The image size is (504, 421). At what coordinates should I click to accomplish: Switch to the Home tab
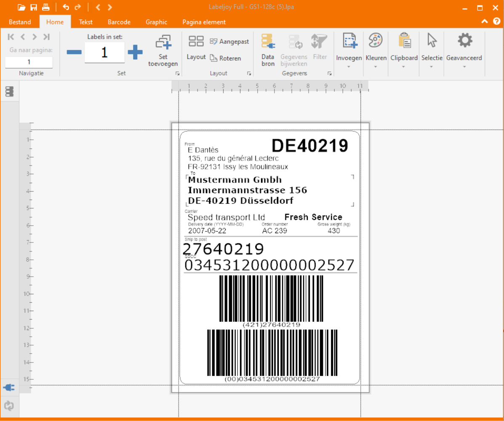pyautogui.click(x=55, y=22)
